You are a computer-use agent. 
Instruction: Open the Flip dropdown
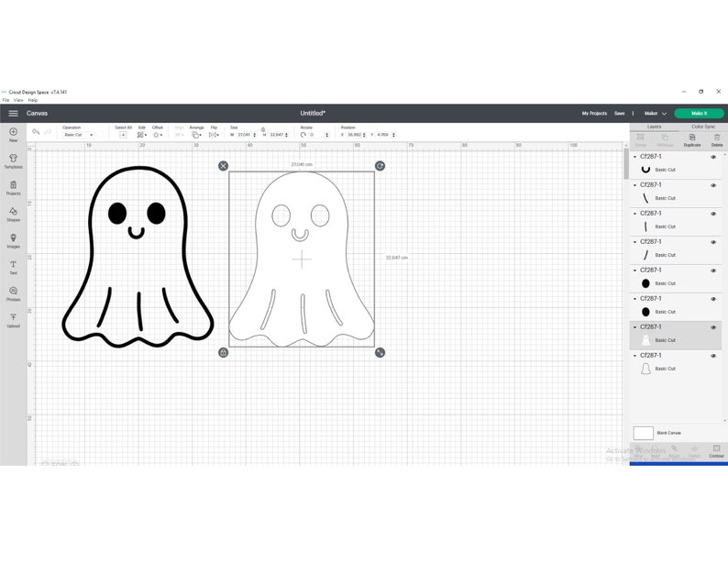[214, 135]
